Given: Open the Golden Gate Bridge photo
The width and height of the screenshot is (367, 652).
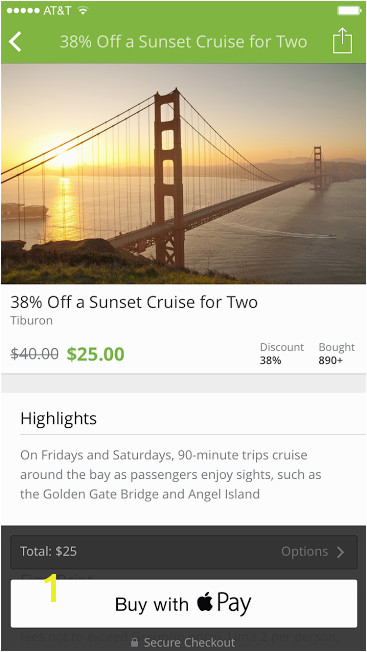Looking at the screenshot, I should tap(184, 173).
